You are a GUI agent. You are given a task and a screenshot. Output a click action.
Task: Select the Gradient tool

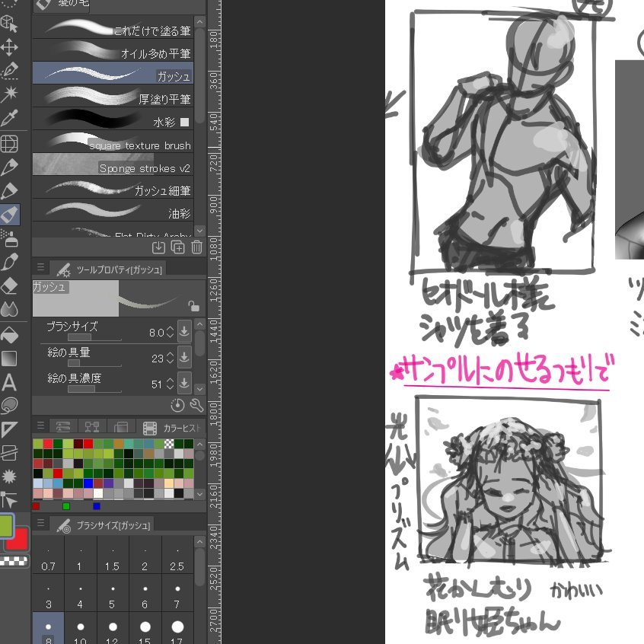(9, 359)
